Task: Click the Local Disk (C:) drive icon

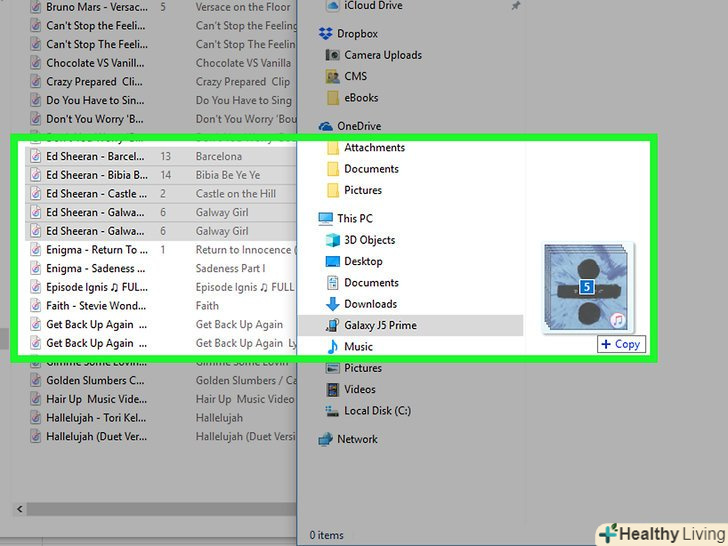Action: [x=332, y=411]
